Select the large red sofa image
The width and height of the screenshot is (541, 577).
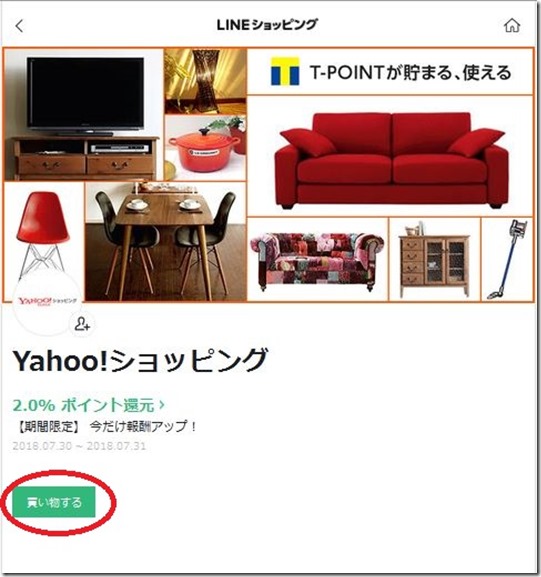click(x=390, y=156)
